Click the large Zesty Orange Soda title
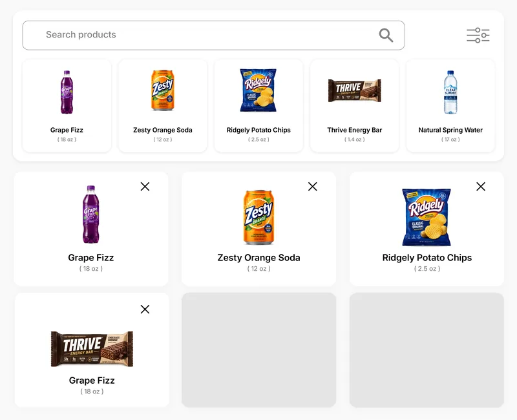 259,258
